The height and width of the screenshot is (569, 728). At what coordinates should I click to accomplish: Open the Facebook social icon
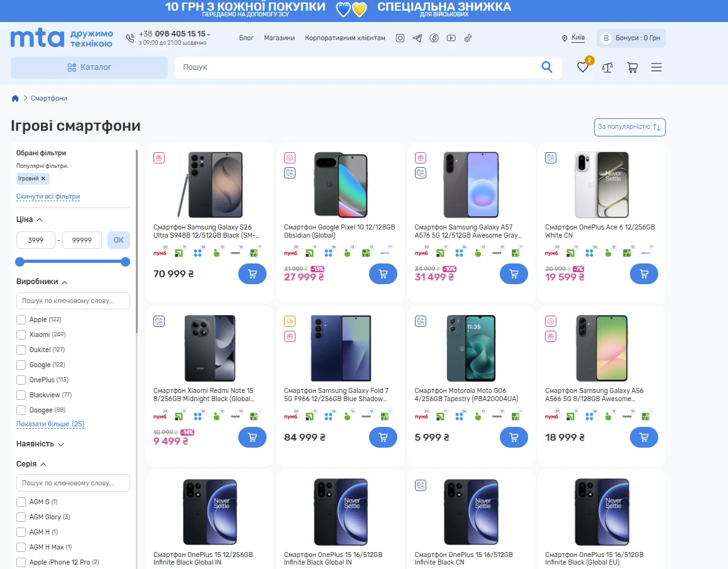click(434, 38)
